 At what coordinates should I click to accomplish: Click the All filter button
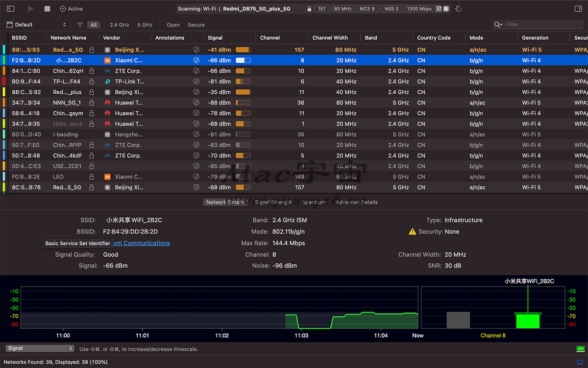point(94,25)
